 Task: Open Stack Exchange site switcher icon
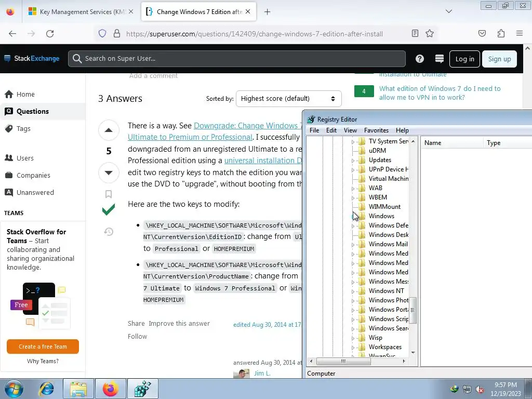pyautogui.click(x=440, y=59)
